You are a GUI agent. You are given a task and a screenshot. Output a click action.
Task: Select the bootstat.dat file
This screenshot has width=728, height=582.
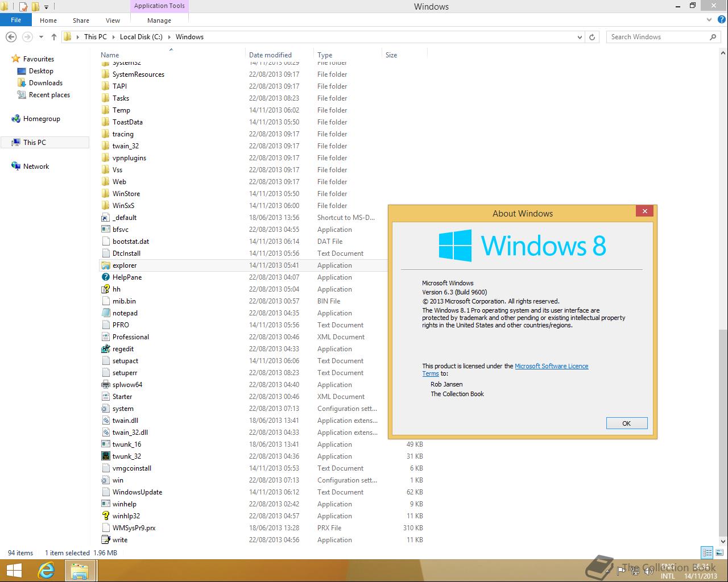pyautogui.click(x=131, y=242)
